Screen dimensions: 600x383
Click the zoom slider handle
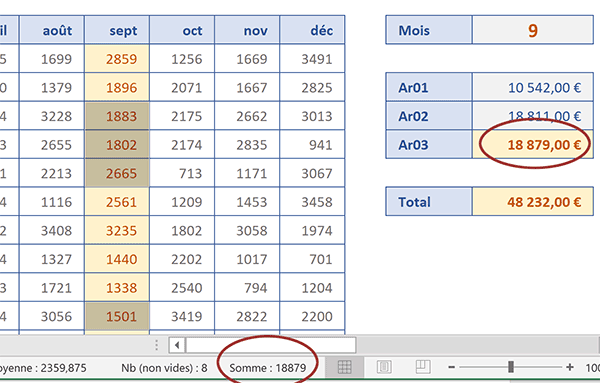click(x=511, y=367)
